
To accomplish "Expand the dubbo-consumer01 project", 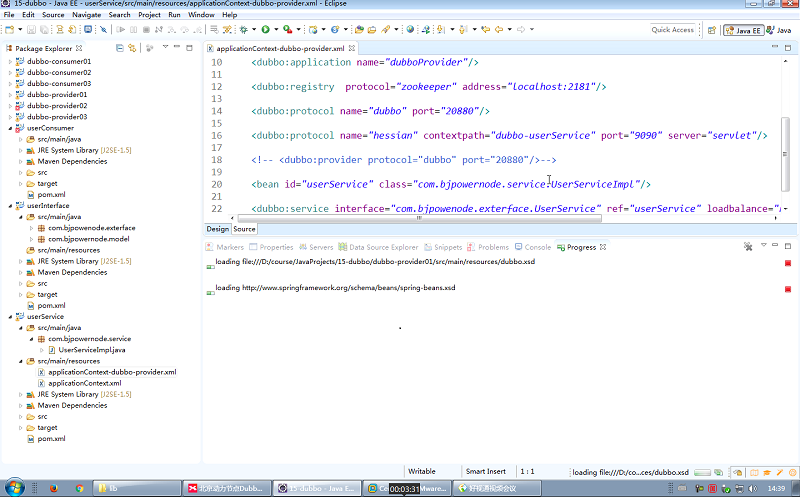I will (9, 62).
